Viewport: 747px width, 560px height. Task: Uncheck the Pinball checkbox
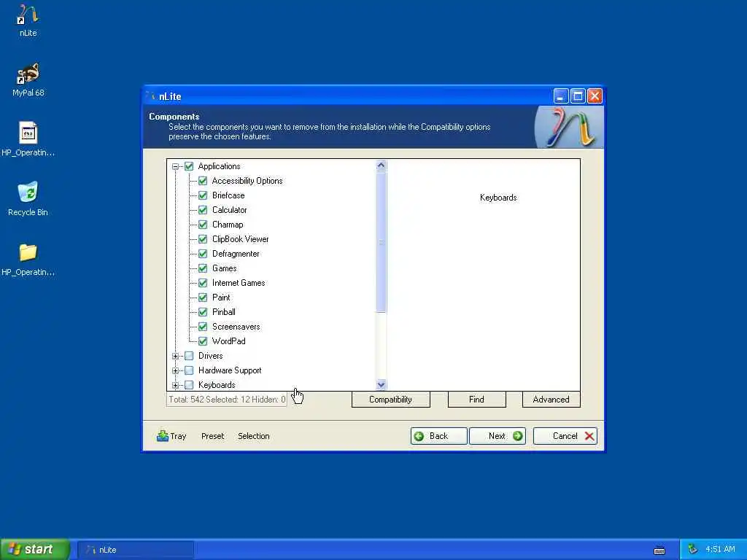coord(203,312)
